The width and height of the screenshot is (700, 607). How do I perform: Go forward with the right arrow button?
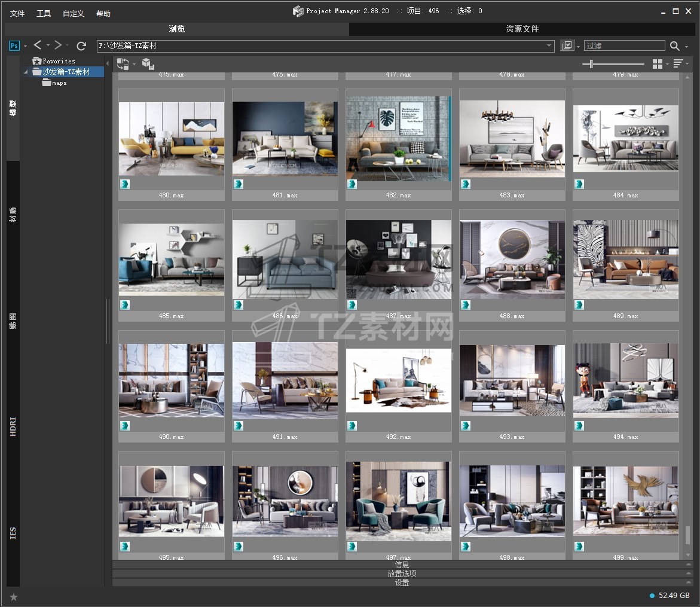pos(58,45)
